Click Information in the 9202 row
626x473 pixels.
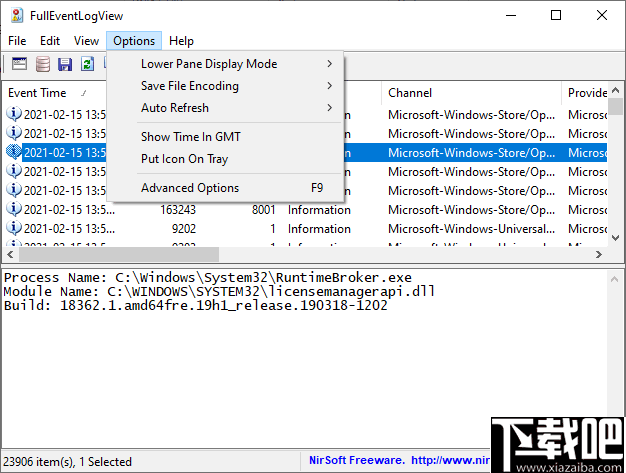pyautogui.click(x=319, y=229)
